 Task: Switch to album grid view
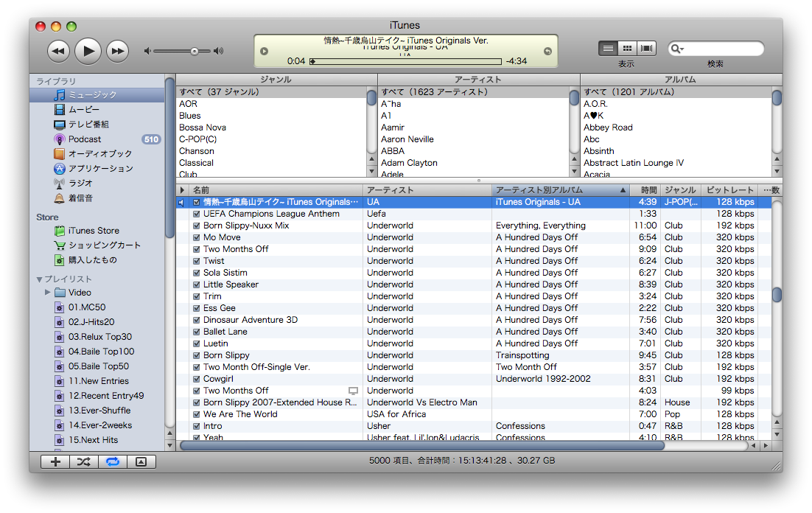[x=627, y=48]
